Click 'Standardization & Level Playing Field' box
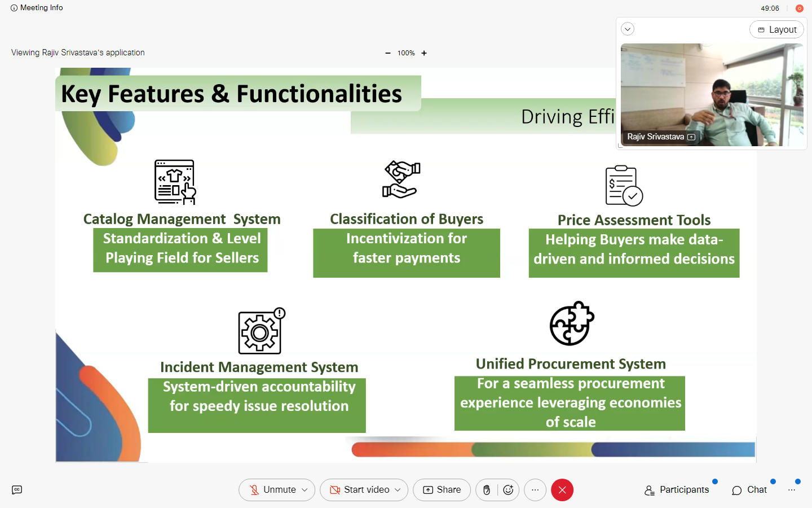Screen dimensions: 812x508 (180, 250)
